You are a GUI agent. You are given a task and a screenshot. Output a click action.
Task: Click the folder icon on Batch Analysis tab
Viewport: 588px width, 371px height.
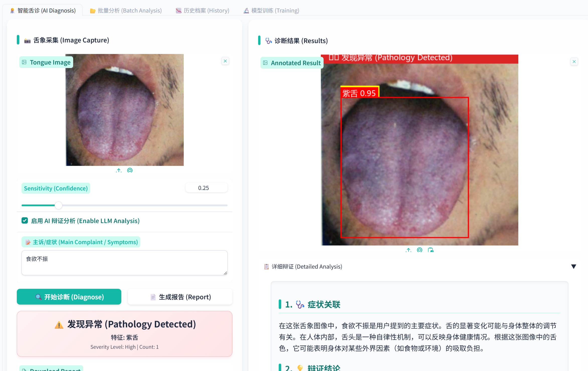(93, 10)
